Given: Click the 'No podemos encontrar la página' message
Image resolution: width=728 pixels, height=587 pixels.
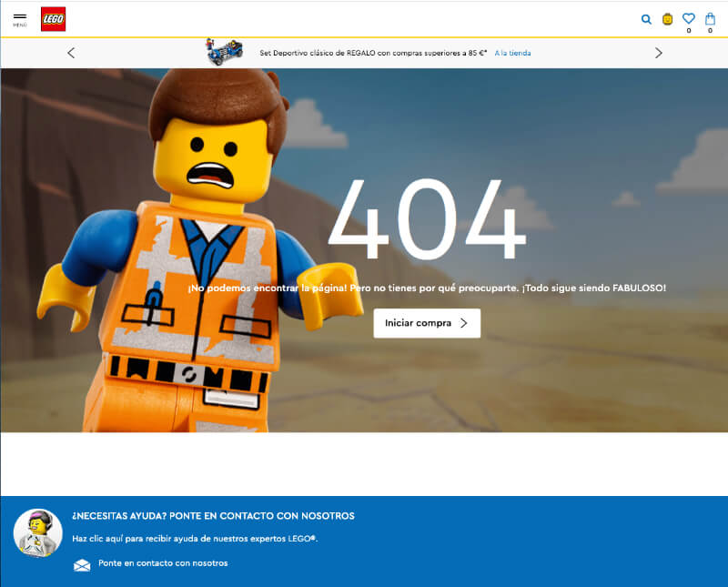Looking at the screenshot, I should click(x=427, y=288).
